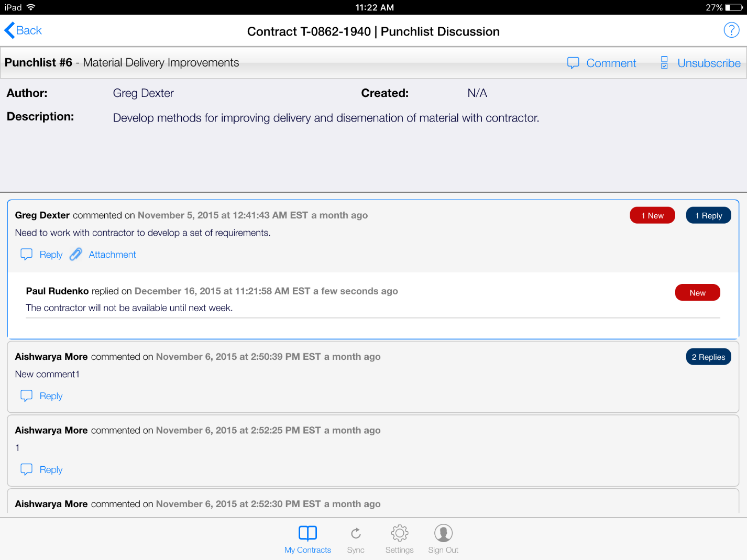Expand the 1 Reply badge
747x560 pixels.
(x=708, y=216)
